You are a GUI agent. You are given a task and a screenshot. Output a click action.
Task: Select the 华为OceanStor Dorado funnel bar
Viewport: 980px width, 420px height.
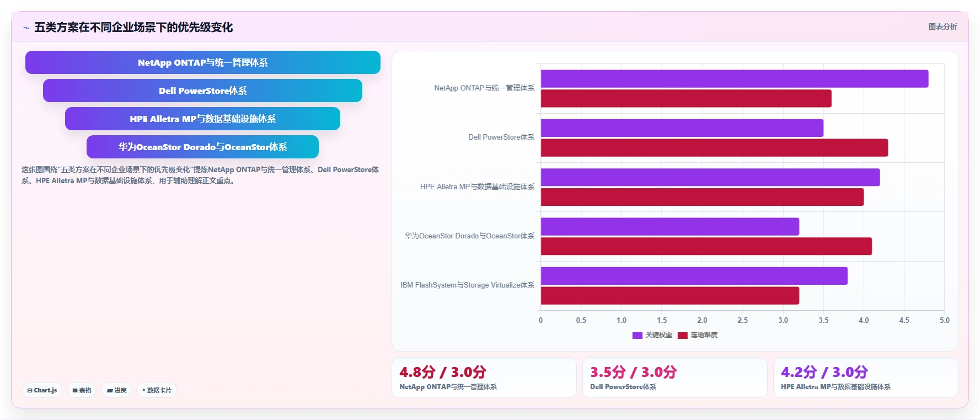click(x=202, y=147)
